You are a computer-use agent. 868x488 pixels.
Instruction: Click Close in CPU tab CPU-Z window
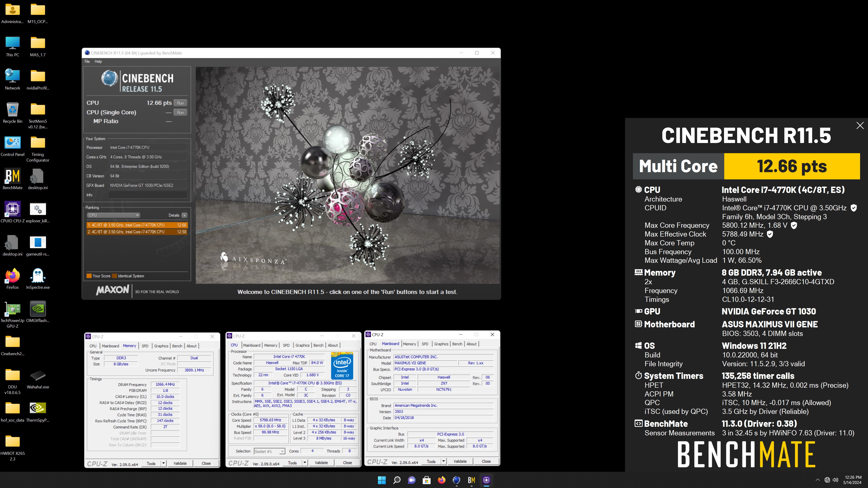point(347,463)
